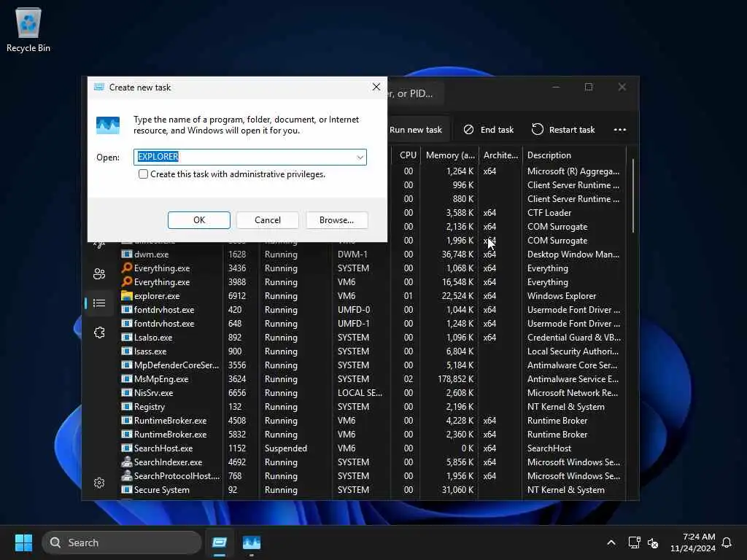Open Task Manager Settings gear icon
747x560 pixels.
click(x=99, y=483)
